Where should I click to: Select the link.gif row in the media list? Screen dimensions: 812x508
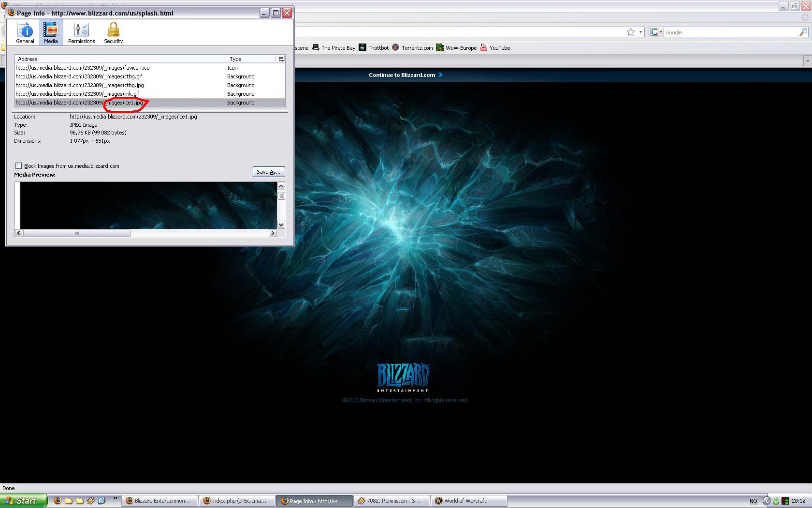click(150, 94)
